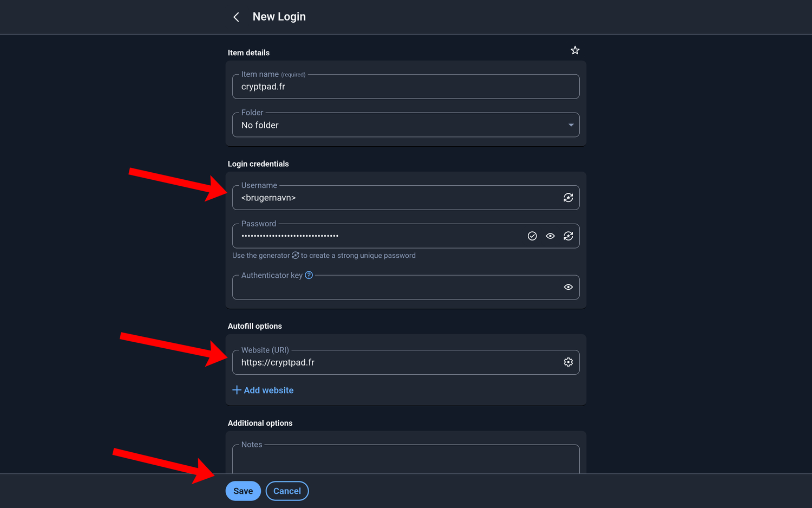Navigate back using the arrow icon
Image resolution: width=812 pixels, height=508 pixels.
pyautogui.click(x=236, y=17)
